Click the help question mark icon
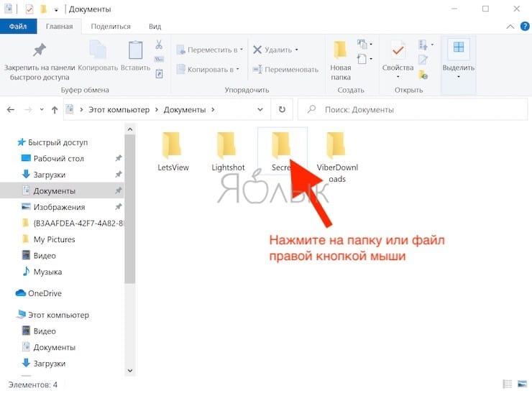 click(x=525, y=26)
